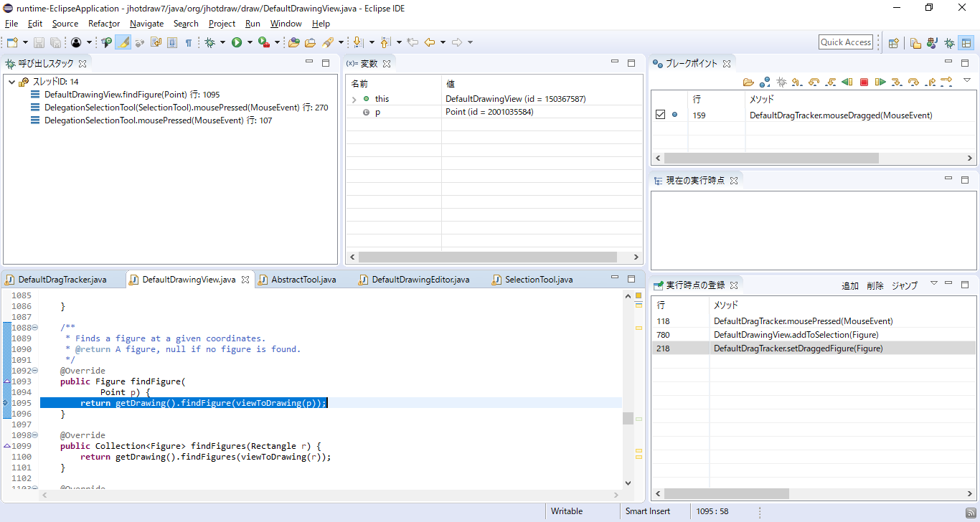Click the Last Edit Location icon
The width and height of the screenshot is (980, 522).
tap(413, 42)
